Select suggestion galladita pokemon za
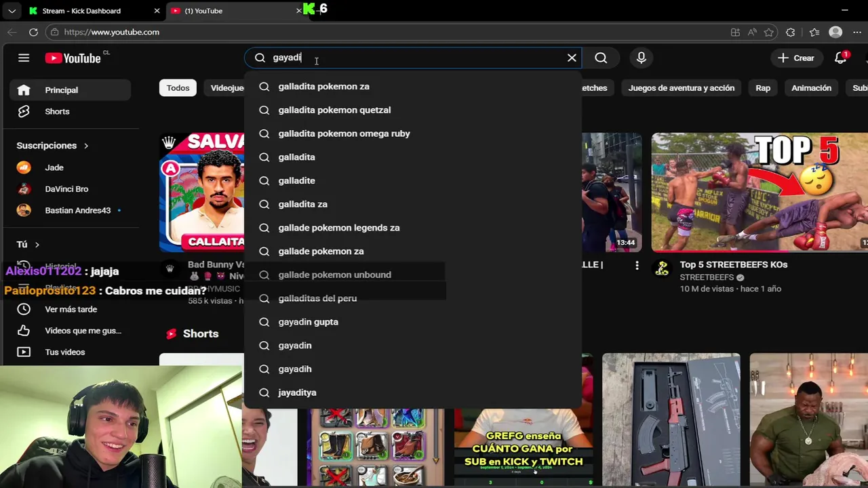868x488 pixels. click(412, 86)
